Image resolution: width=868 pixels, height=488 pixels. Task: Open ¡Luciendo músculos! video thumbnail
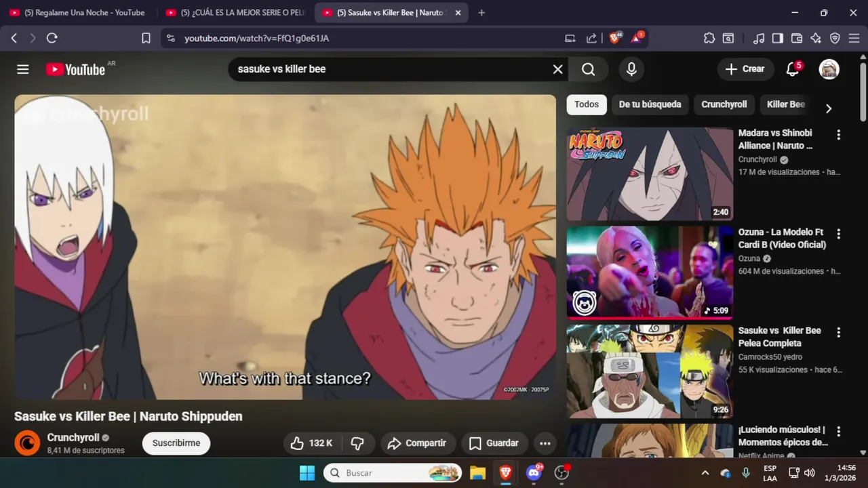coord(650,441)
